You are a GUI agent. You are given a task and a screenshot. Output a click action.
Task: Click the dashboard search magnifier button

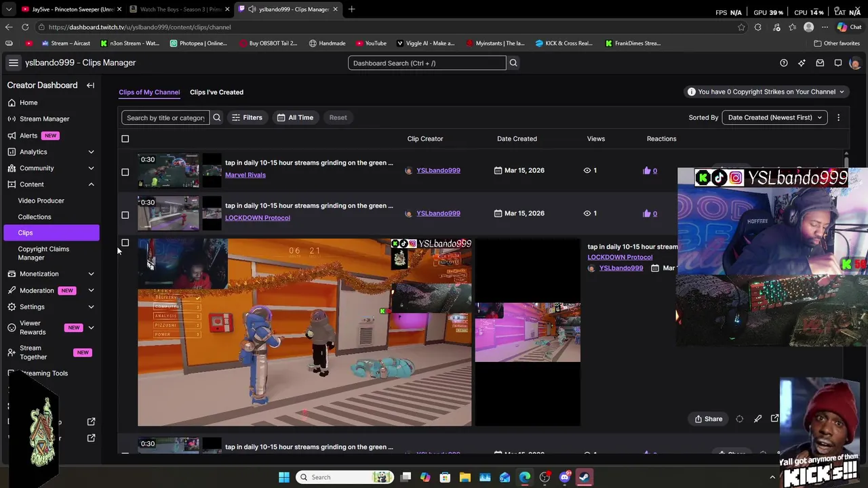(x=513, y=63)
